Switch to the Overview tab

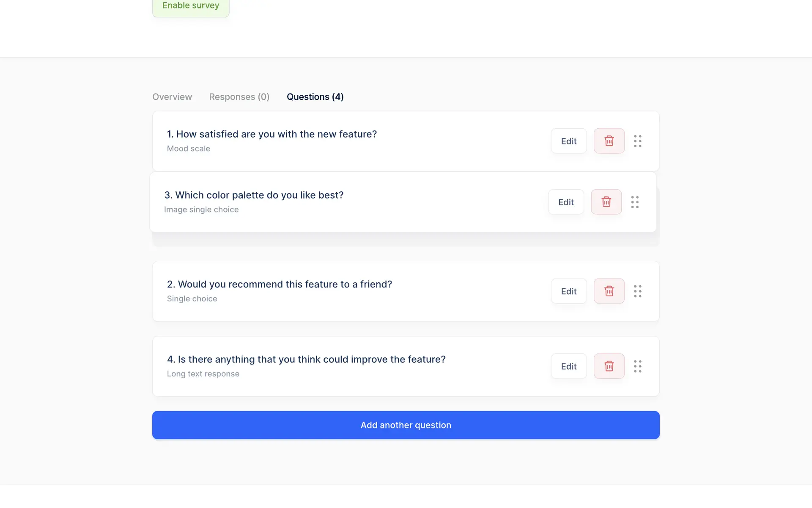pos(172,97)
